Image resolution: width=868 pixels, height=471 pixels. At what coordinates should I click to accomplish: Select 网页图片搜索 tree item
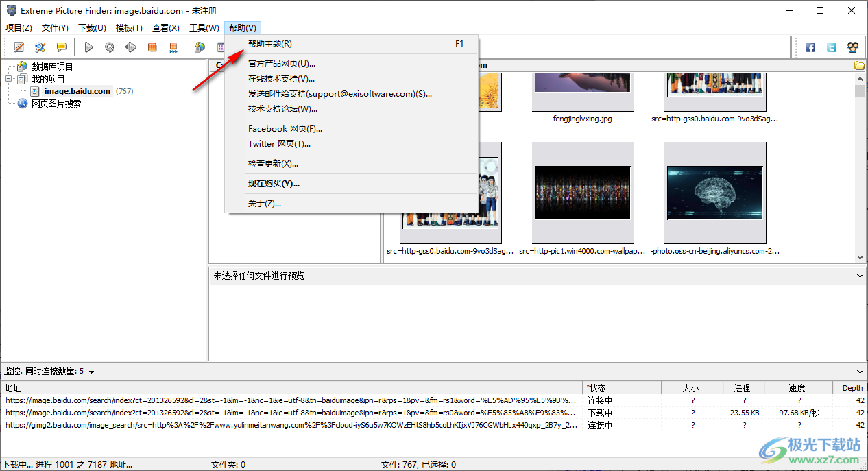(x=56, y=104)
